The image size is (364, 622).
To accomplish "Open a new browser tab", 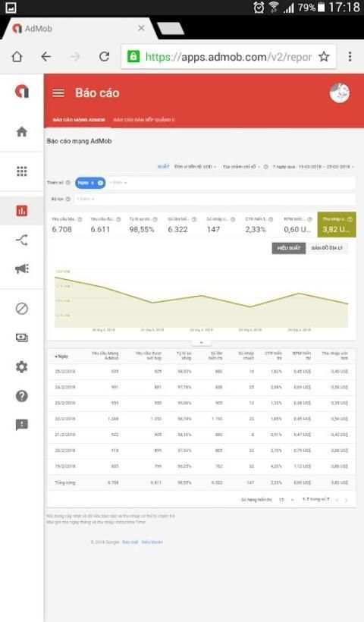I will pyautogui.click(x=171, y=28).
